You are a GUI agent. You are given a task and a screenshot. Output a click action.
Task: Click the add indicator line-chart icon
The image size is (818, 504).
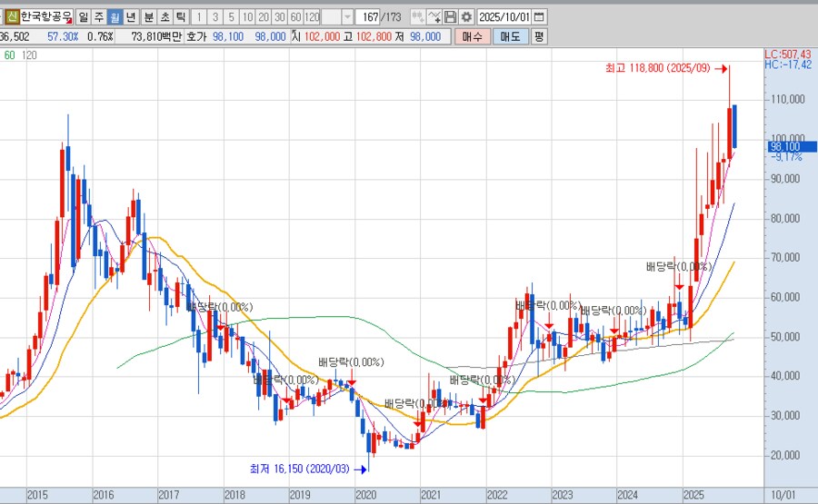tap(434, 17)
